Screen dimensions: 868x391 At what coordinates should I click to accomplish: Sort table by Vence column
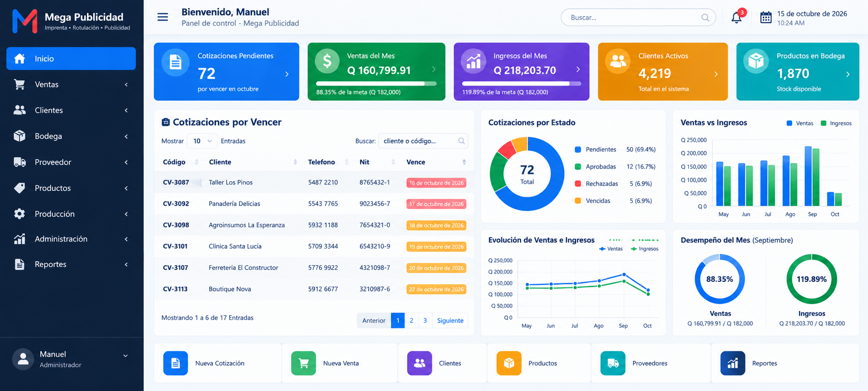point(436,162)
